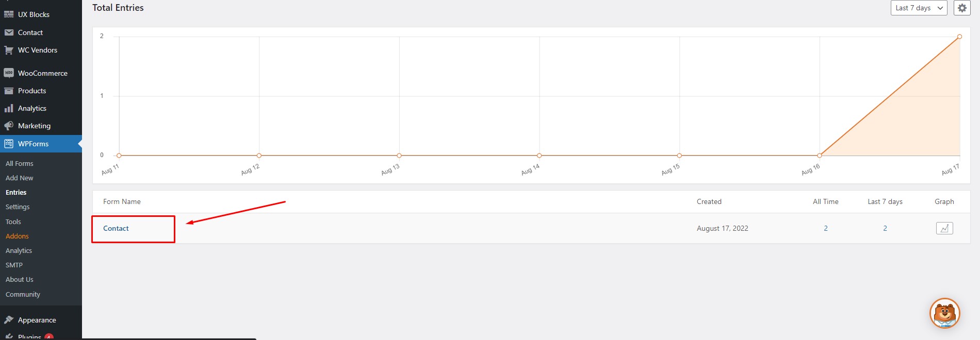Show the Contact form graph icon
The image size is (980, 340).
pos(944,228)
